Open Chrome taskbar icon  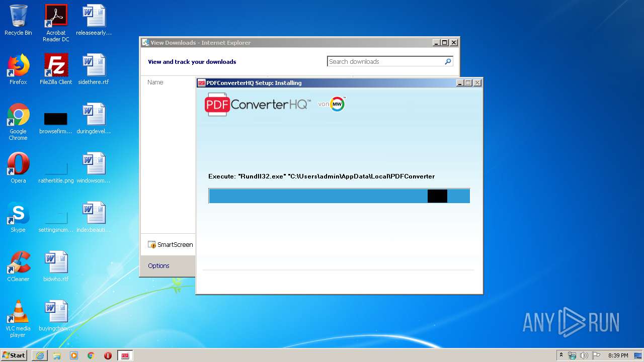tap(91, 355)
